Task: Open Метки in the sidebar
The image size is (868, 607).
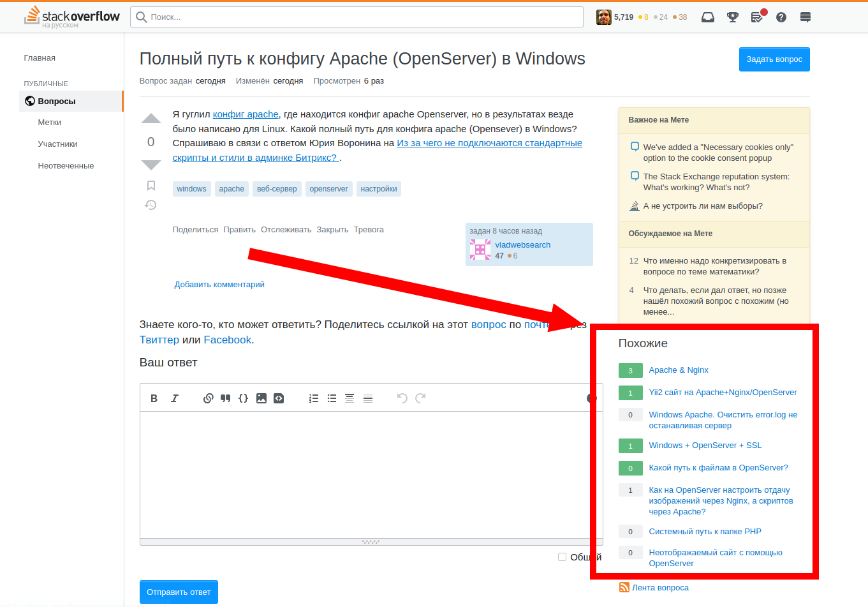Action: click(50, 123)
